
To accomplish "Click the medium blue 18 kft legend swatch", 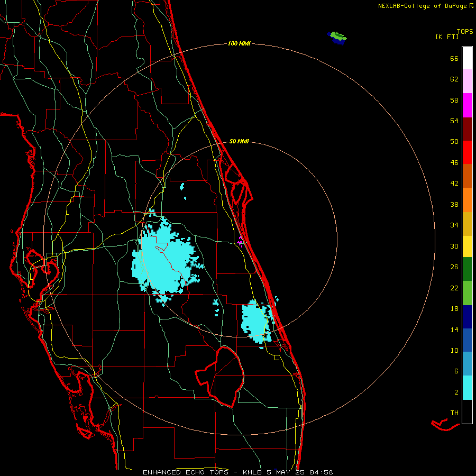I will [x=467, y=340].
